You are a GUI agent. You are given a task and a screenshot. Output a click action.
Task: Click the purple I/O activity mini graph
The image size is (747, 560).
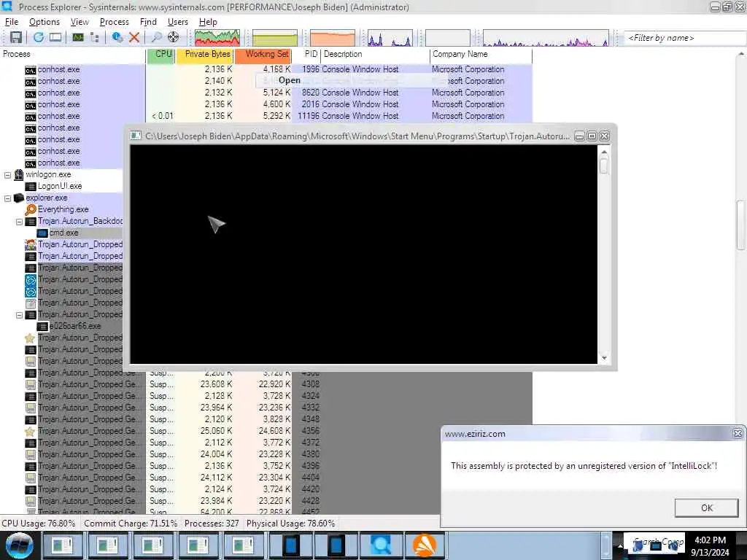[x=390, y=38]
